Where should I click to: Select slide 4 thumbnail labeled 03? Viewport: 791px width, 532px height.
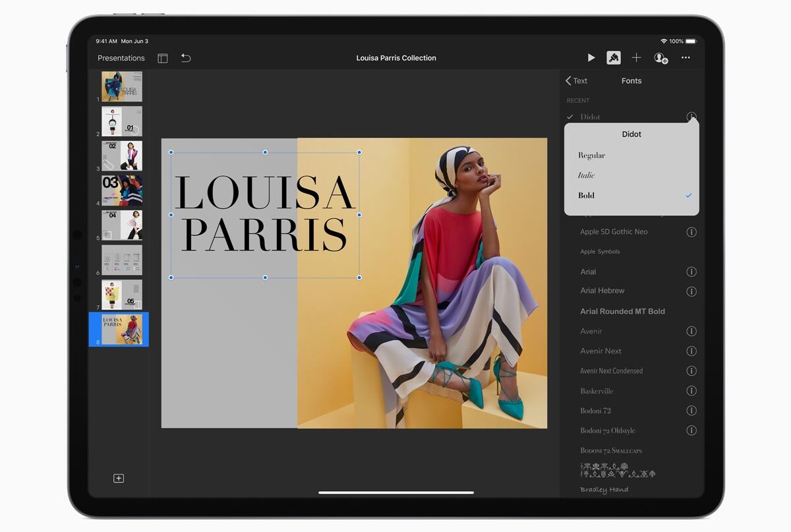pyautogui.click(x=122, y=190)
